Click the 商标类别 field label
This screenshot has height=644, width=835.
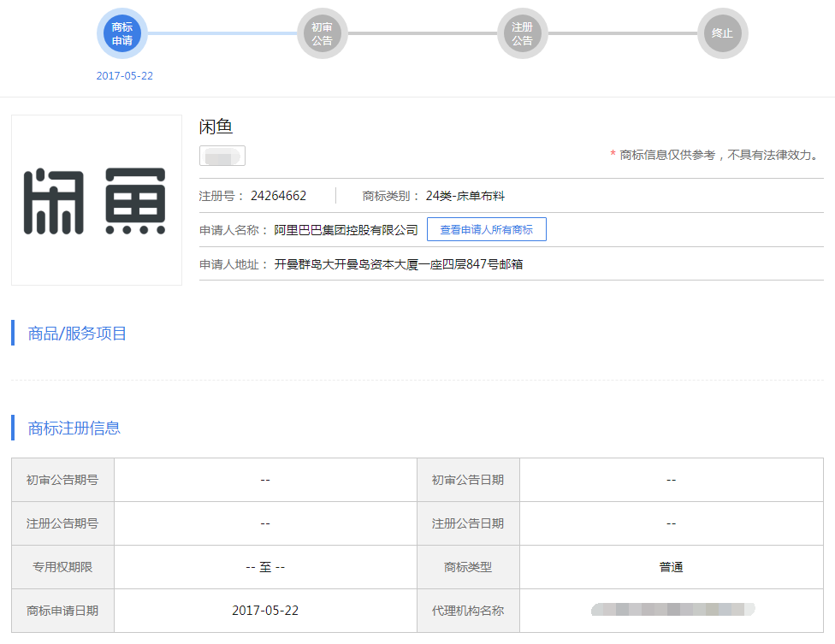click(x=391, y=196)
